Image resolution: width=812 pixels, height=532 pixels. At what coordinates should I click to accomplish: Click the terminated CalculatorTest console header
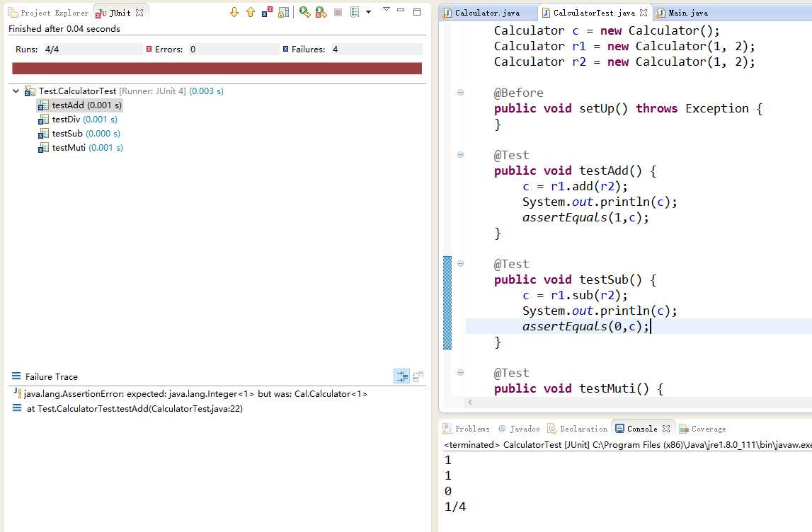(628, 445)
